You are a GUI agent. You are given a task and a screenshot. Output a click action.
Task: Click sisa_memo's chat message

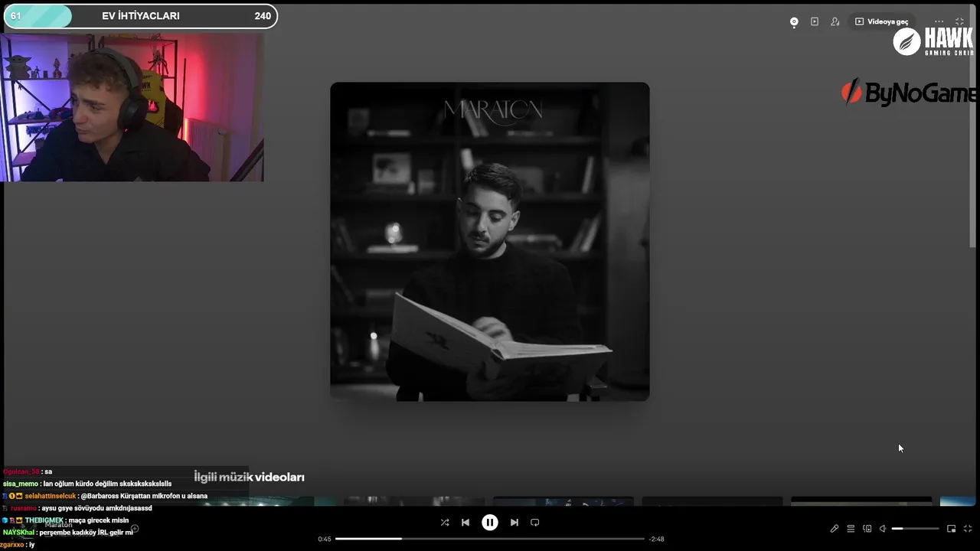tap(87, 484)
